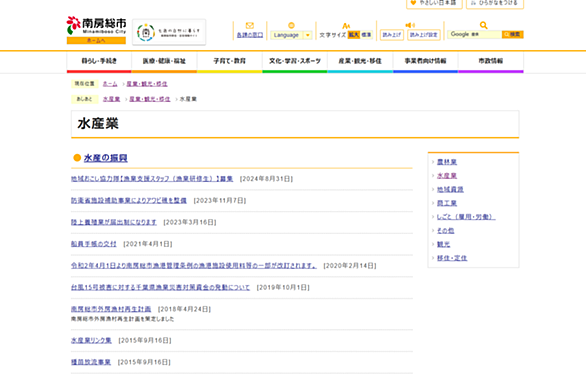Click 産業・観光・移住 breadcrumb in 現在位置 row
This screenshot has height=375, width=586.
coord(147,84)
